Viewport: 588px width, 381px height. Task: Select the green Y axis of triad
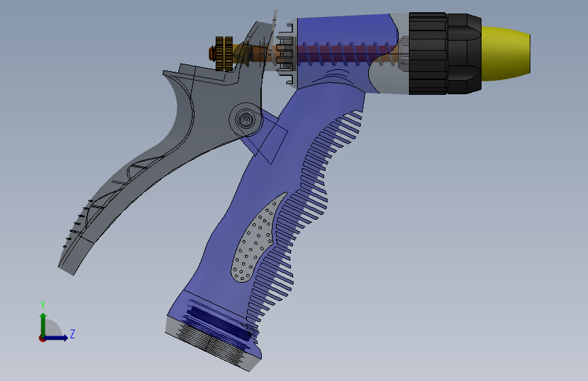[x=43, y=325]
